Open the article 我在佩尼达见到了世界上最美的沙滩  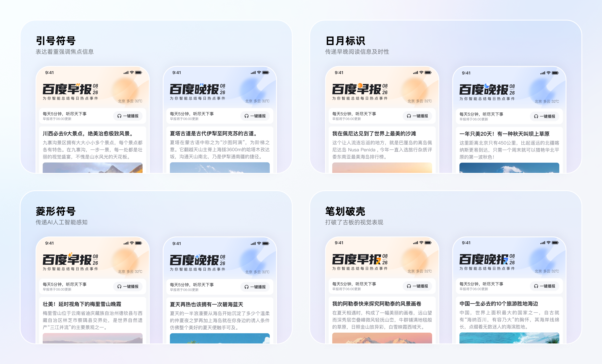click(374, 134)
